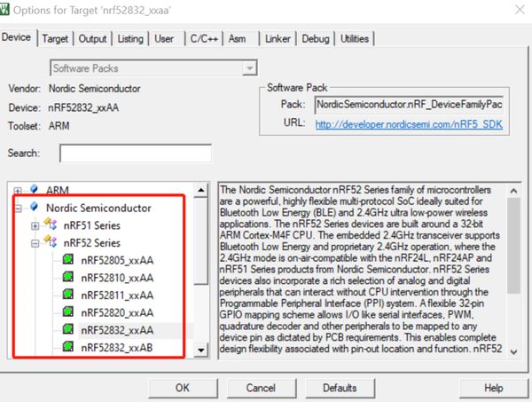532x402 pixels.
Task: Select nRF52820_xxAA in the device tree
Action: (x=117, y=312)
